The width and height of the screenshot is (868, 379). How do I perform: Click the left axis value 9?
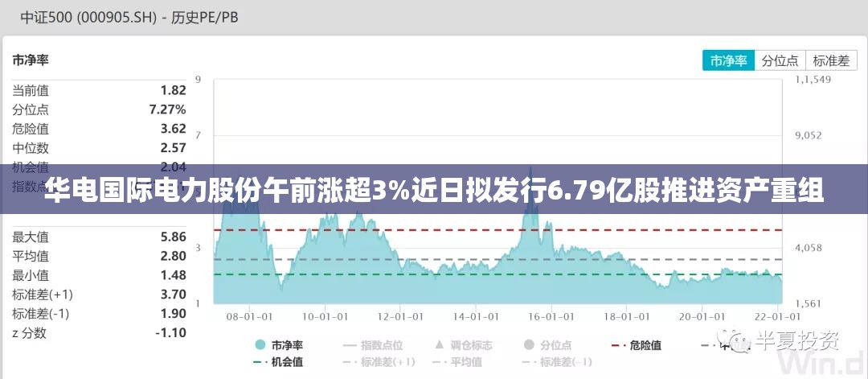coord(199,79)
